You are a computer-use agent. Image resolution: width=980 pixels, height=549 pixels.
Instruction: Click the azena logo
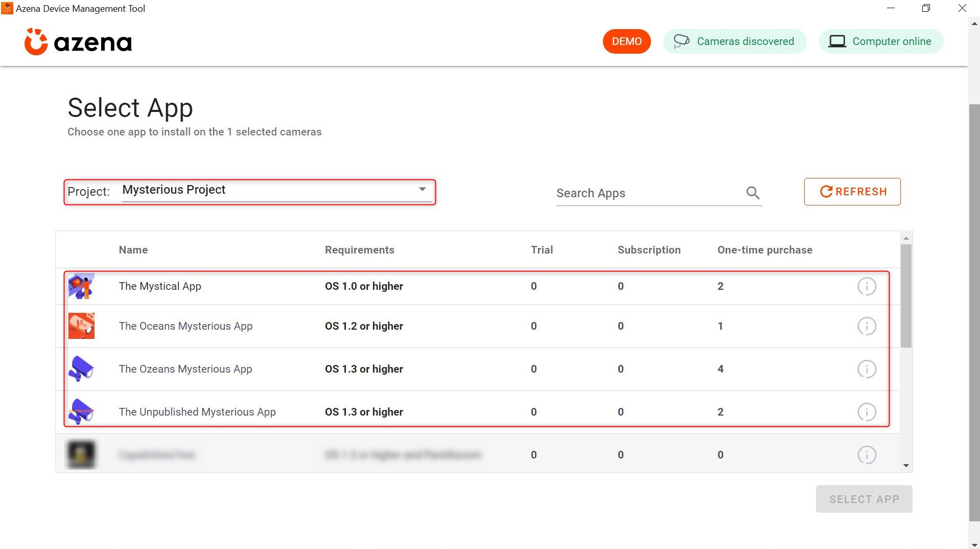coord(78,41)
